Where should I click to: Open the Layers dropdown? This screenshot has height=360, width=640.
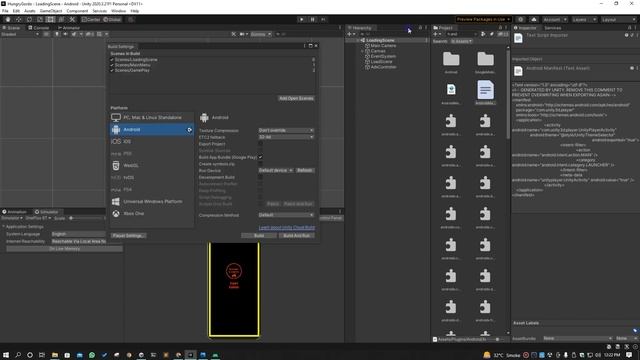pyautogui.click(x=584, y=19)
